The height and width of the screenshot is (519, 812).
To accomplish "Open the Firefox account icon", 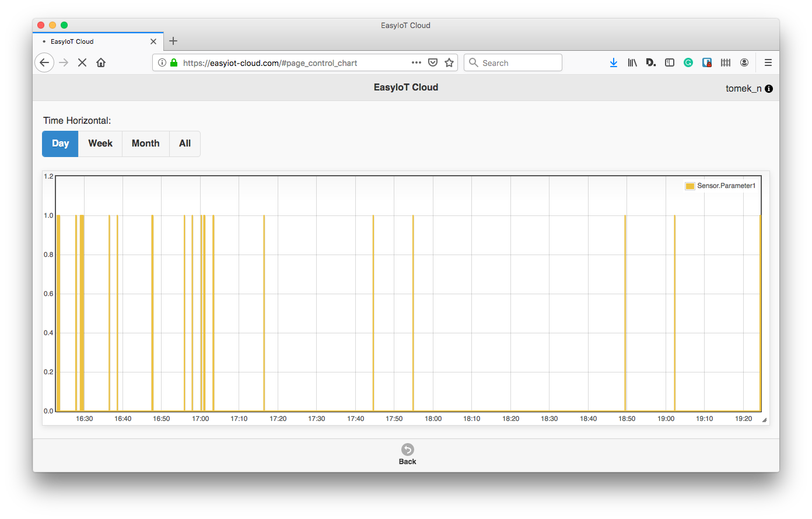I will tap(744, 62).
